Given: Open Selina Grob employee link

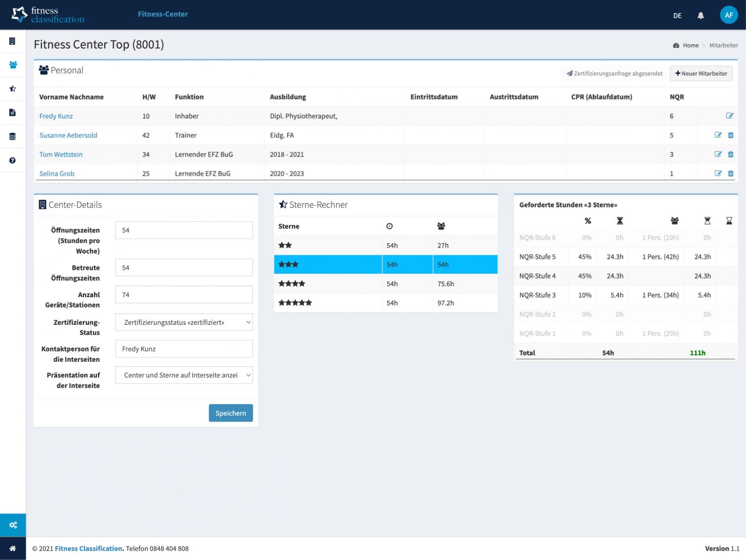Looking at the screenshot, I should coord(57,174).
